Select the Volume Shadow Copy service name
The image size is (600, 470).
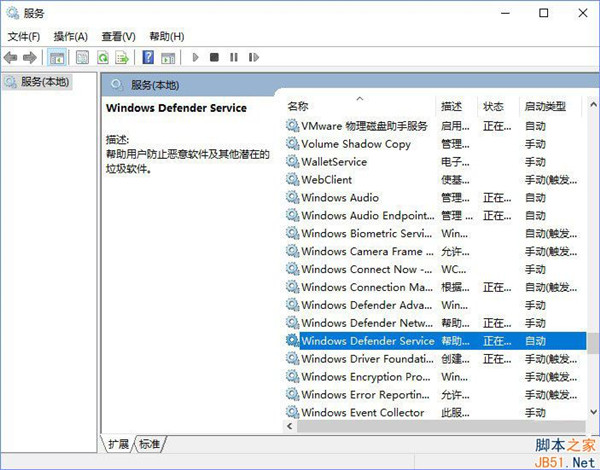click(x=356, y=144)
